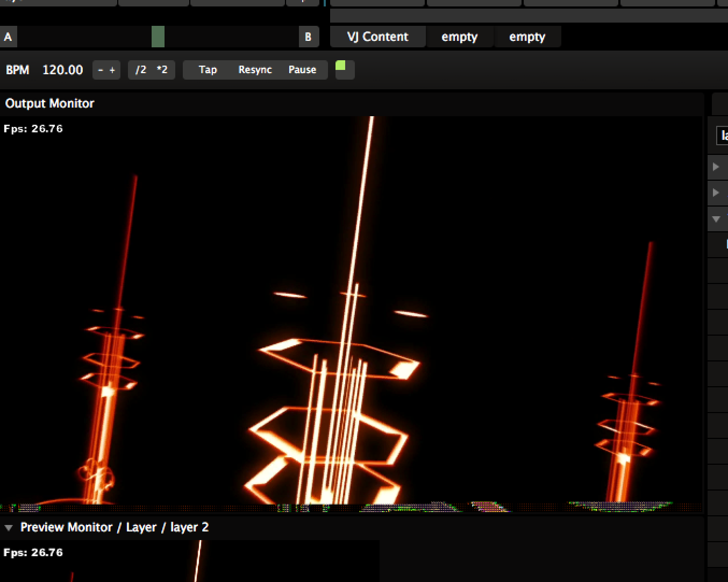Select the first empty deck tab
The height and width of the screenshot is (582, 728).
click(x=459, y=37)
